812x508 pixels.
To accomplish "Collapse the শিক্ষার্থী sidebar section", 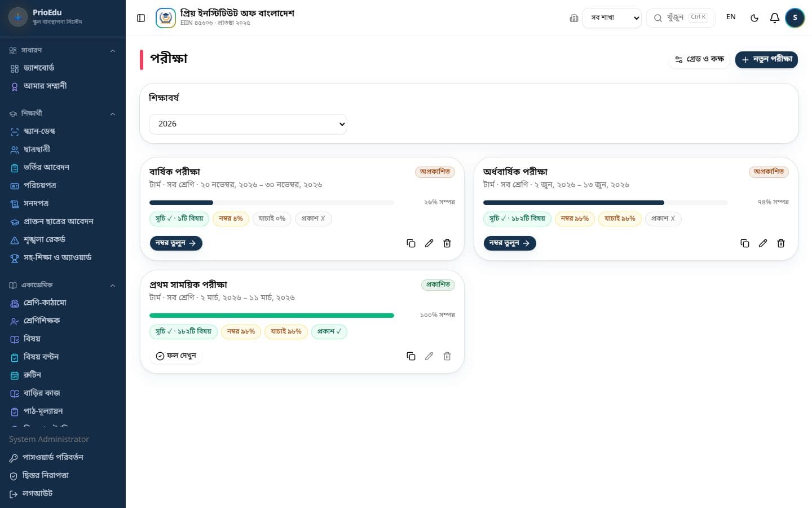I will 113,113.
